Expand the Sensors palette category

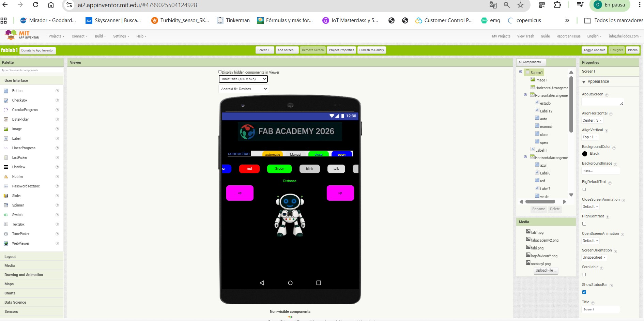pyautogui.click(x=32, y=311)
